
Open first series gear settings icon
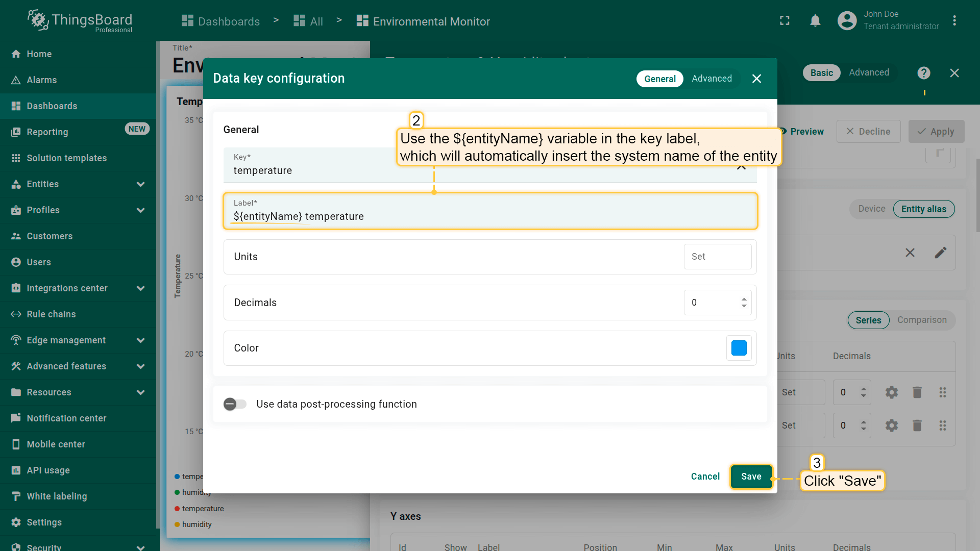coord(891,392)
